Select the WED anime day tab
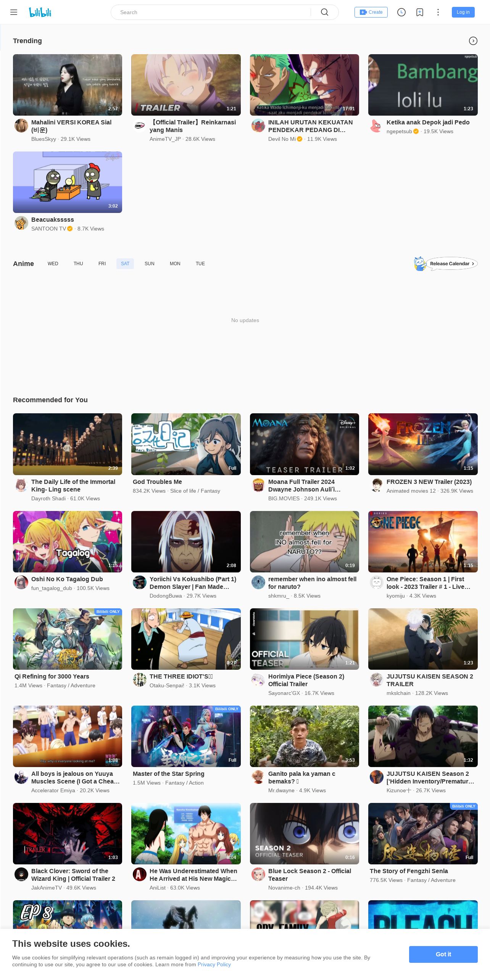The width and height of the screenshot is (490, 980). coord(53,264)
